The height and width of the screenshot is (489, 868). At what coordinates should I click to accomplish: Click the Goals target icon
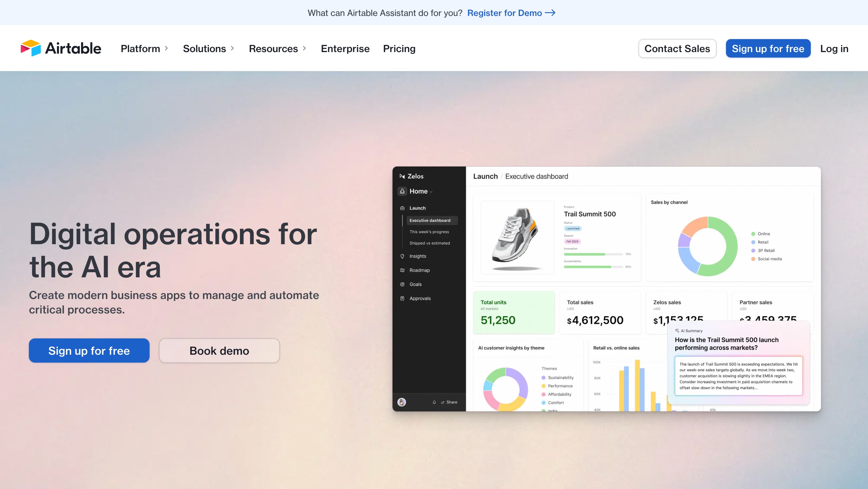pos(402,284)
